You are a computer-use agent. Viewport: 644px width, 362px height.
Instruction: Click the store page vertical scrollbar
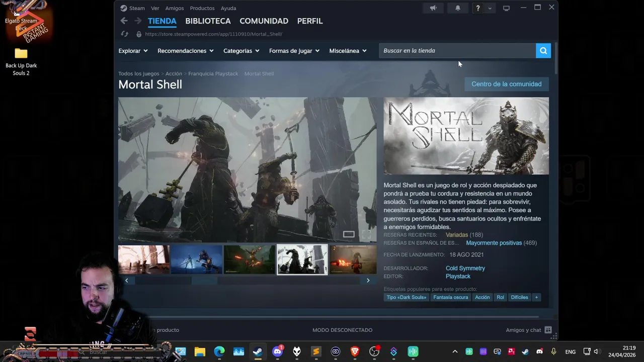pyautogui.click(x=555, y=59)
